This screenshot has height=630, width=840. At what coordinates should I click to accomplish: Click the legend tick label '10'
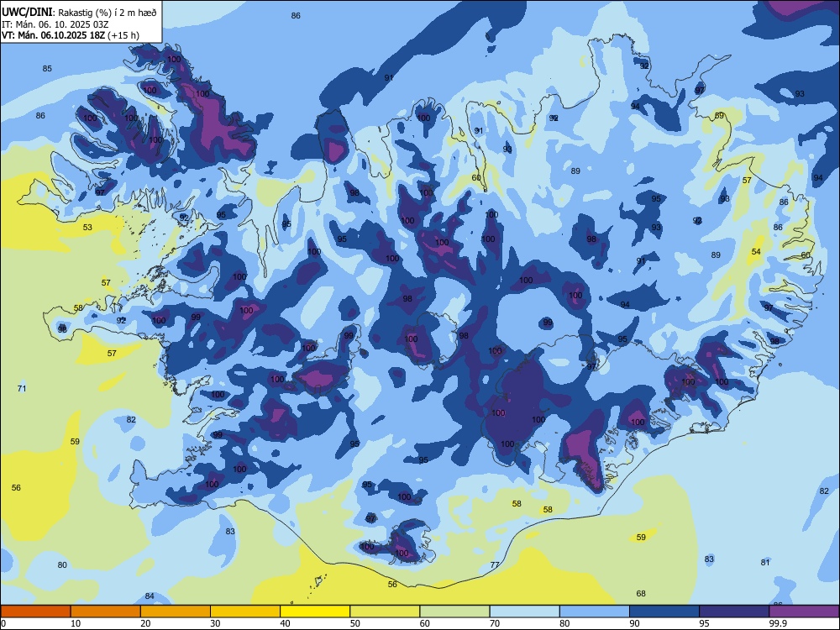(76, 623)
